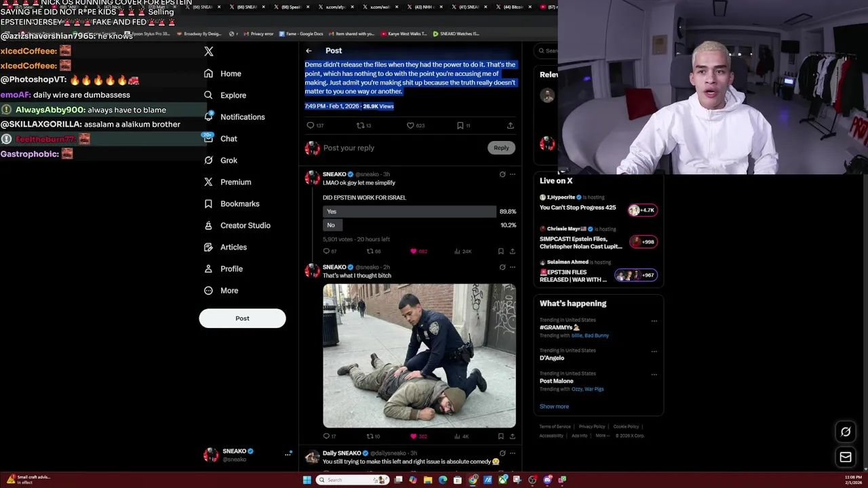Click the Reply button
Image resolution: width=868 pixels, height=488 pixels.
pyautogui.click(x=501, y=148)
